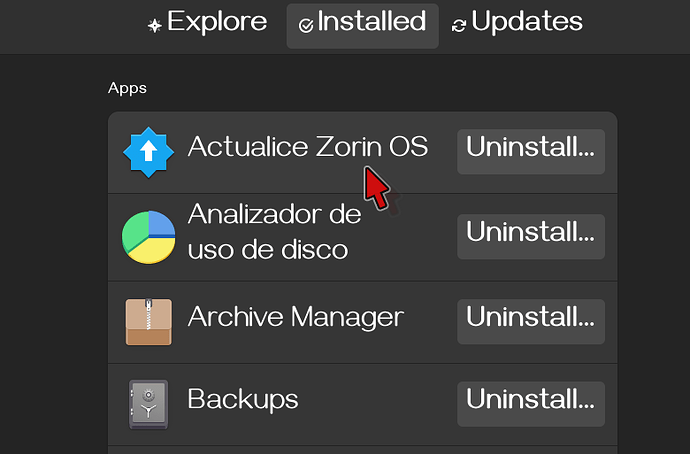
Task: Open the Backups name label
Action: pos(243,400)
